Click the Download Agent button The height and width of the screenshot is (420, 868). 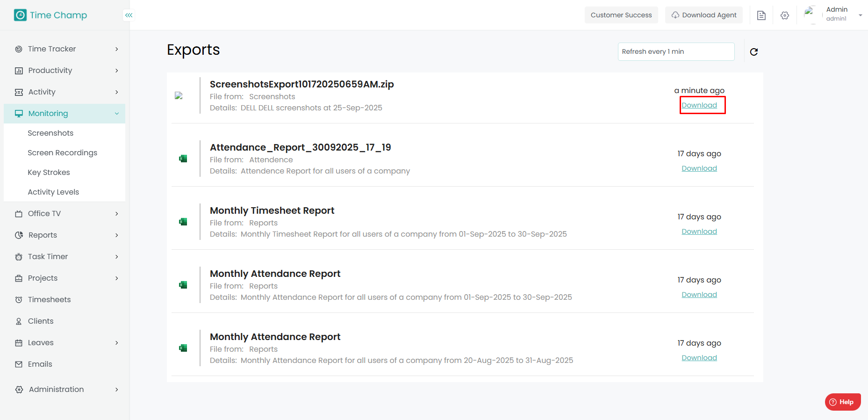(704, 15)
